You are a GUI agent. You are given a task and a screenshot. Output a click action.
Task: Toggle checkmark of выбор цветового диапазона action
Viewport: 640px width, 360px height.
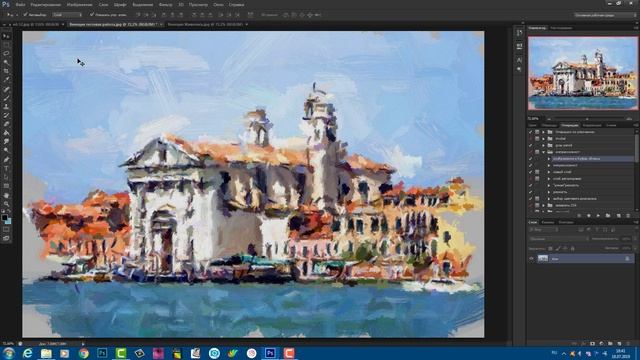[531, 198]
